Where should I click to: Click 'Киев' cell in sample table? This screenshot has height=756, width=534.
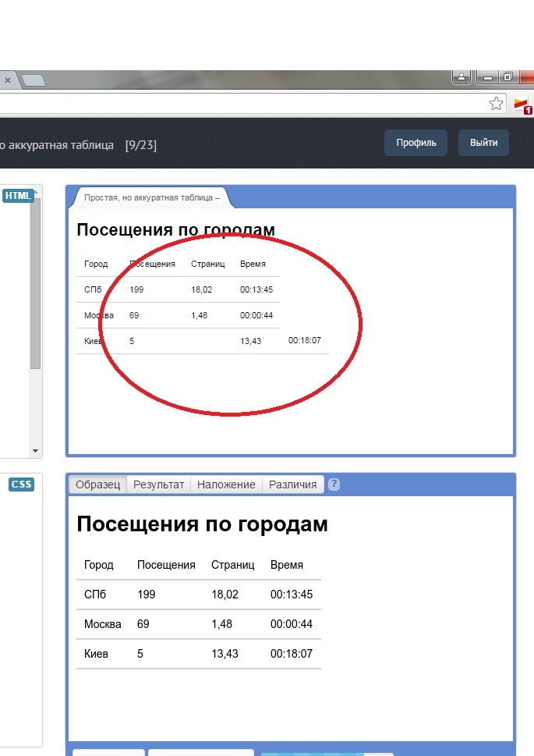(96, 654)
